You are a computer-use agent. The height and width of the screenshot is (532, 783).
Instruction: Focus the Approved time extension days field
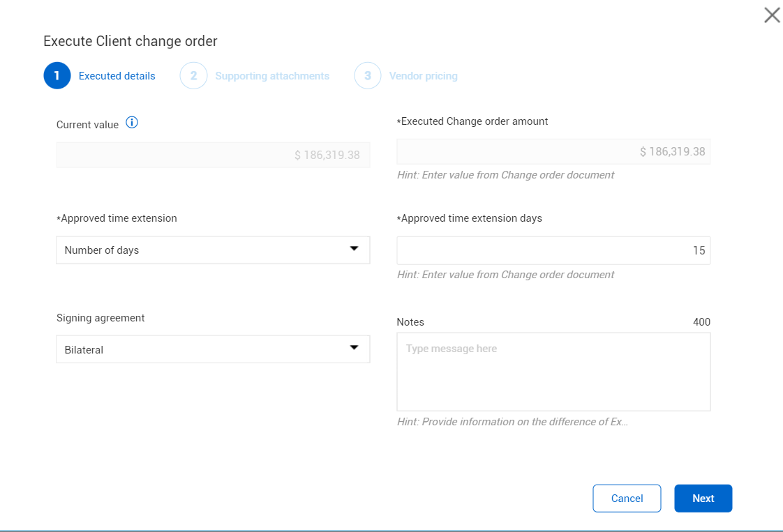click(x=553, y=251)
